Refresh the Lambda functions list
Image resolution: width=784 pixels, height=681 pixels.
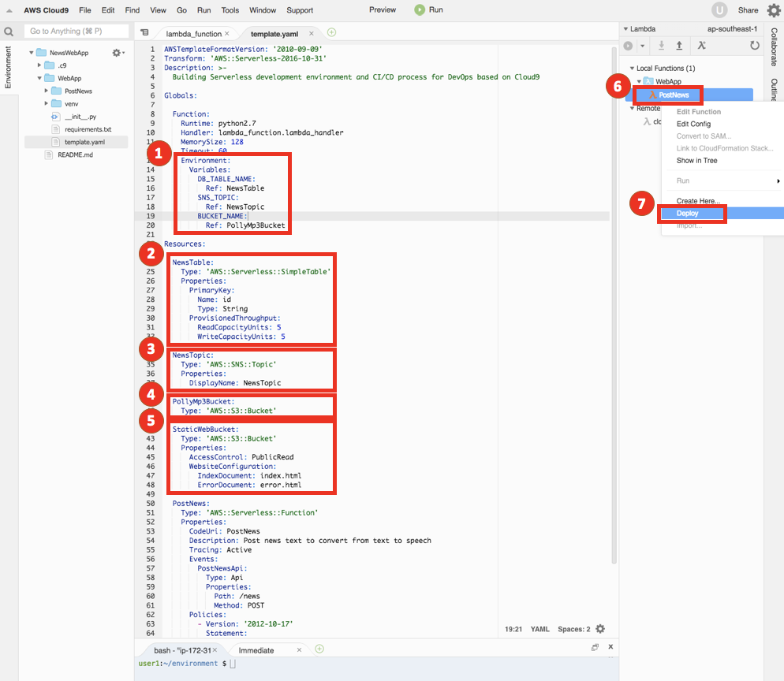click(755, 46)
